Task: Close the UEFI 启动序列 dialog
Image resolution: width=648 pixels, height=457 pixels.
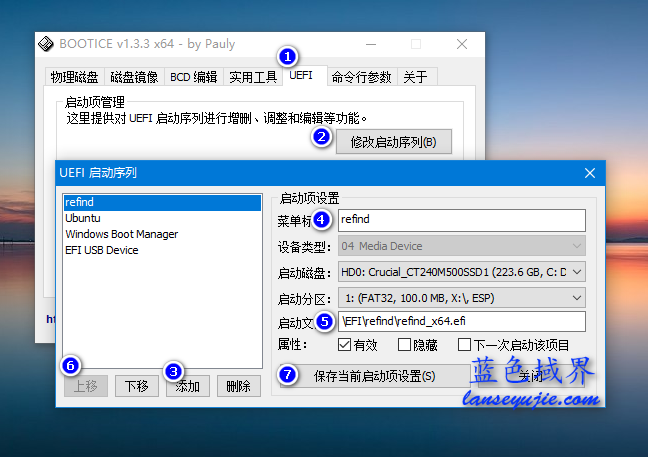Action: [x=590, y=173]
